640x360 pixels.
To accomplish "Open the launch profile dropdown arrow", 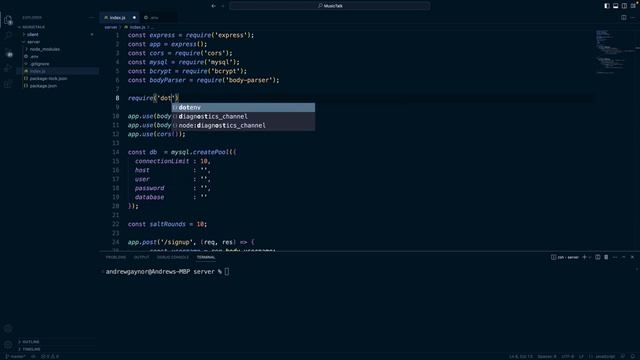I will pos(590,257).
